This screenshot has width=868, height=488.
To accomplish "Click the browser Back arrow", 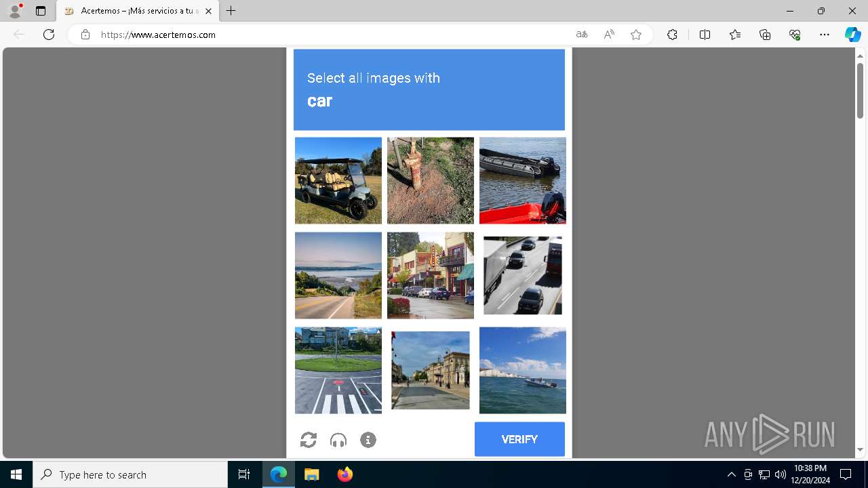I will [x=19, y=35].
